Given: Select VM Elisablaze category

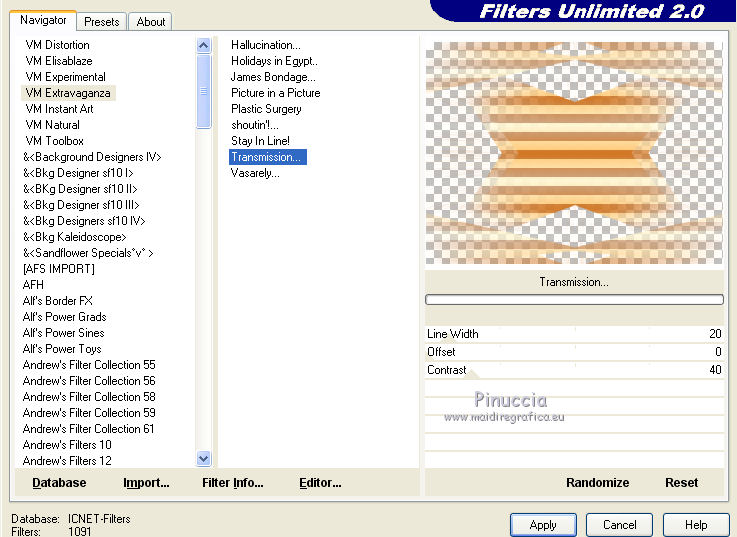Looking at the screenshot, I should click(x=59, y=61).
